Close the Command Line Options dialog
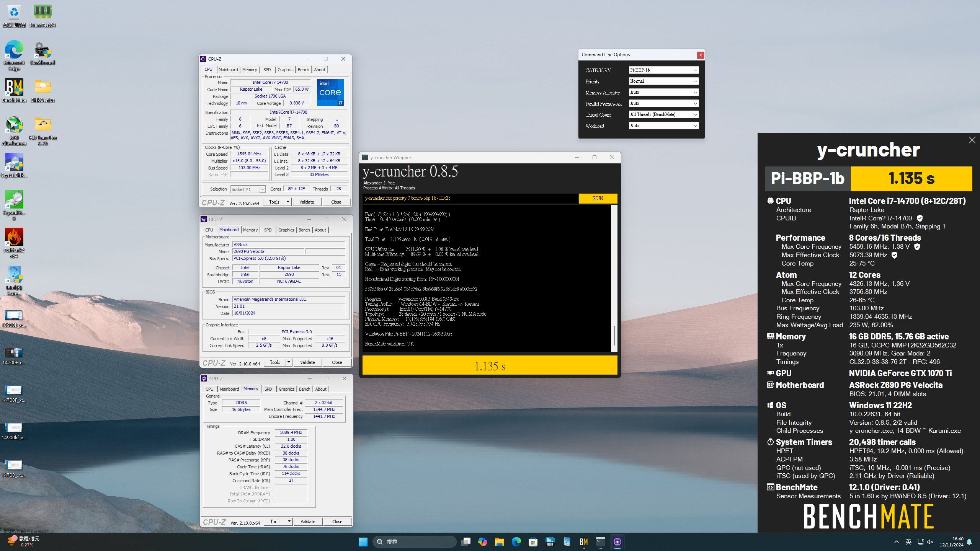Screen dimensions: 980x551 tap(701, 55)
